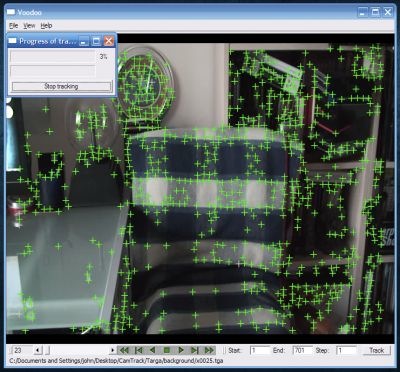Click the Progress dialog title bar icon
Image resolution: width=400 pixels, height=372 pixels.
13,41
